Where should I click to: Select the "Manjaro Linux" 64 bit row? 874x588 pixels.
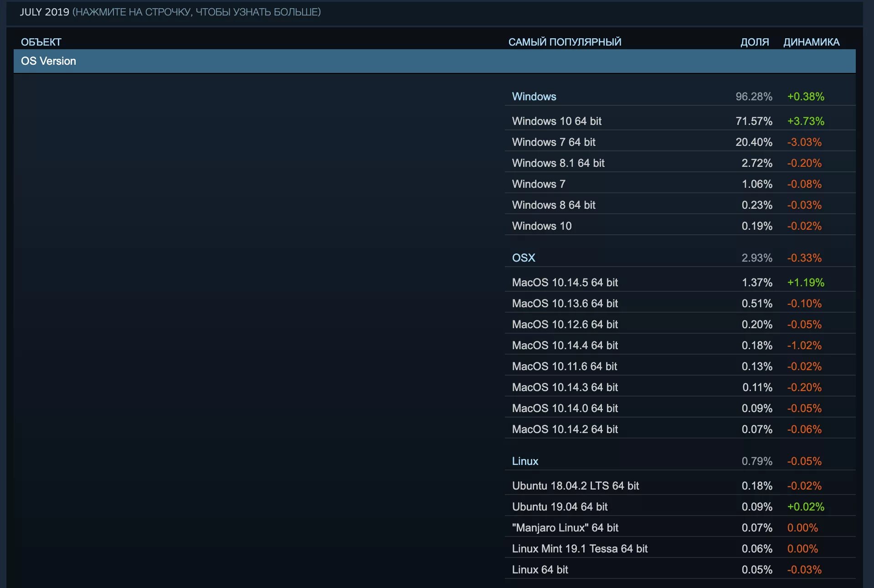(x=680, y=528)
